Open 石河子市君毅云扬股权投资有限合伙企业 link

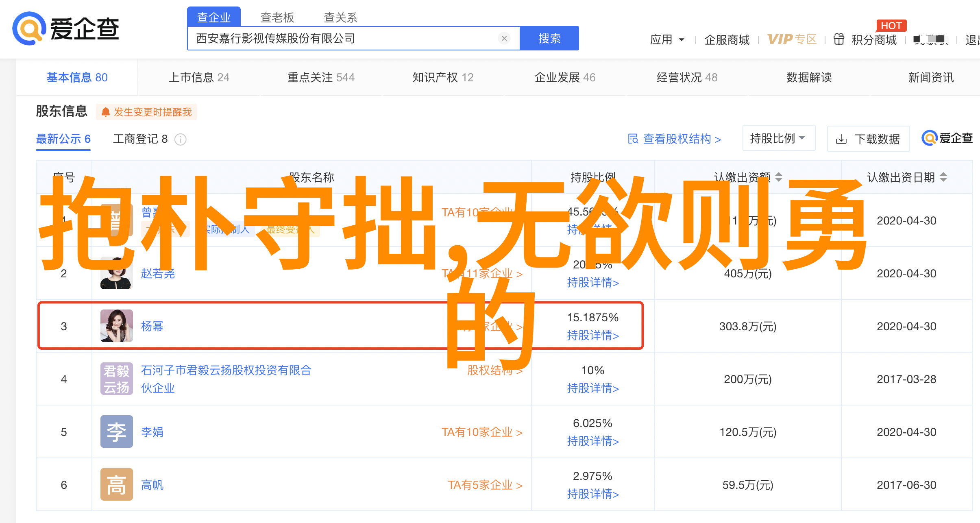click(226, 379)
